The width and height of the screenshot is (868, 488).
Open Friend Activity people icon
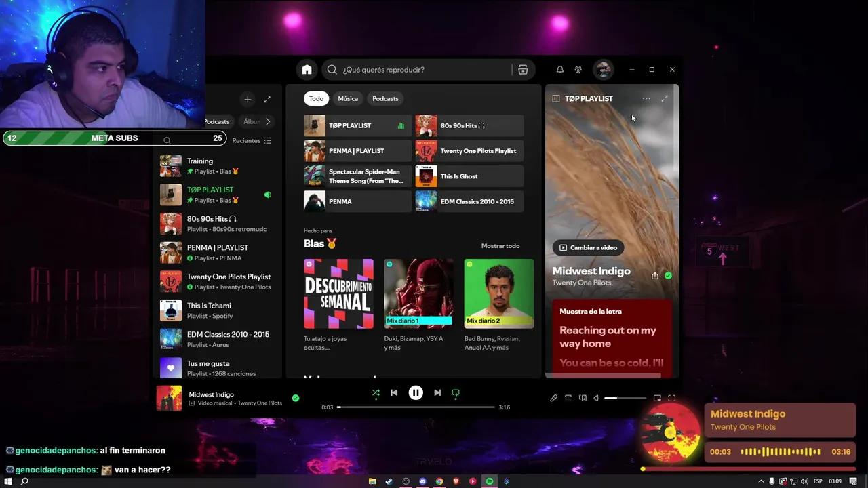(x=578, y=70)
